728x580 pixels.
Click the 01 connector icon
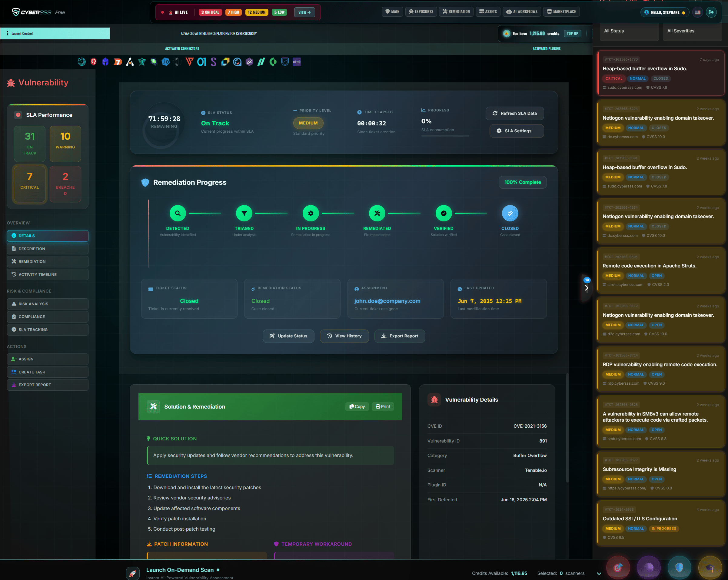coord(201,61)
